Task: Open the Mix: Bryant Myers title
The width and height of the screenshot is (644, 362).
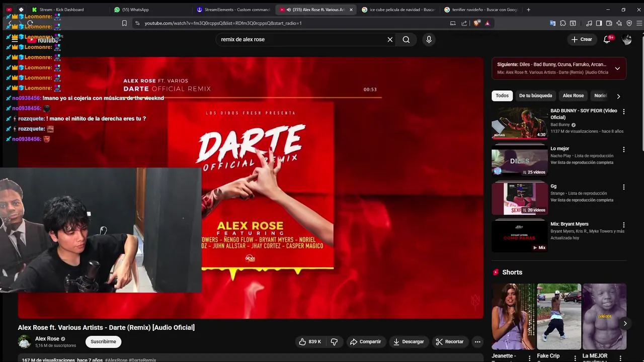Action: pyautogui.click(x=569, y=224)
